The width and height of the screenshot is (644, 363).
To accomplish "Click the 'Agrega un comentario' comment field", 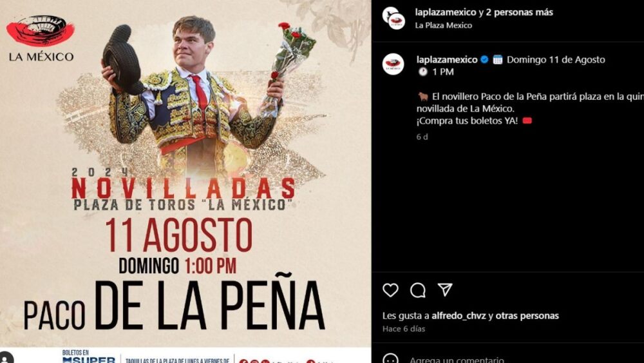I will pyautogui.click(x=457, y=360).
